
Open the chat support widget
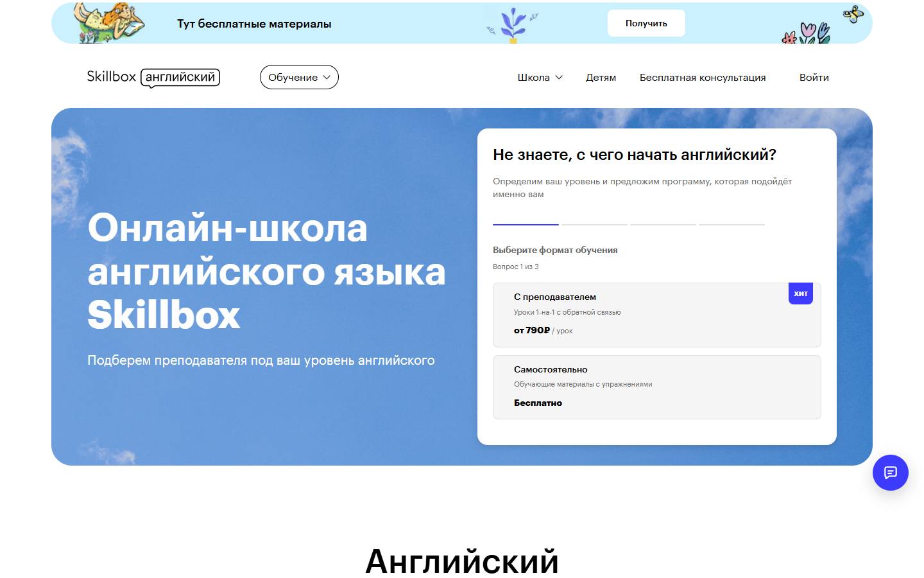pyautogui.click(x=890, y=473)
